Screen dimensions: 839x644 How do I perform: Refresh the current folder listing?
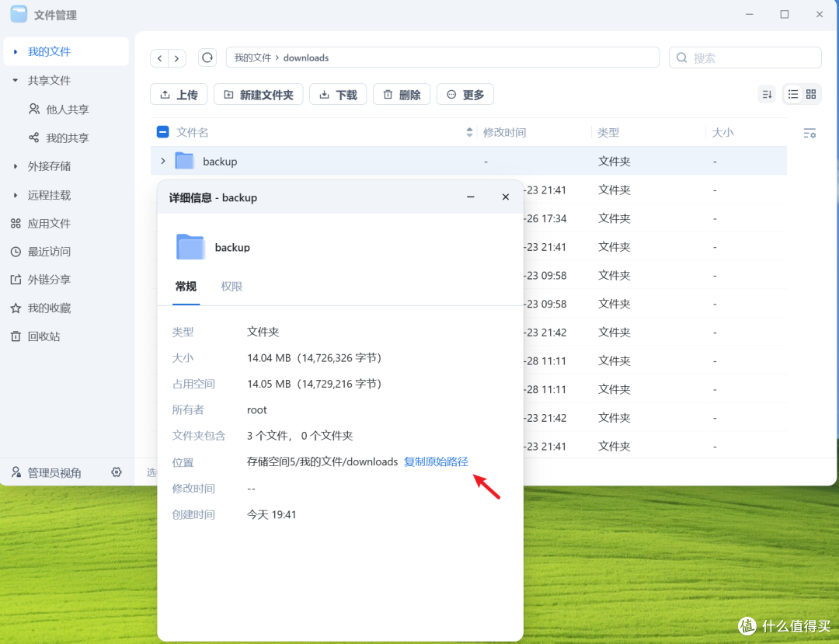click(207, 57)
